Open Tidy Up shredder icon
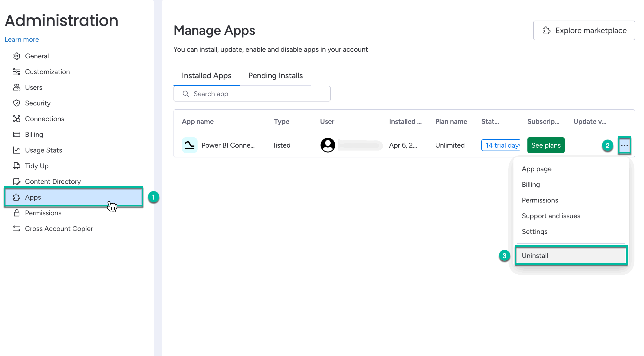The height and width of the screenshot is (356, 644). 16,166
